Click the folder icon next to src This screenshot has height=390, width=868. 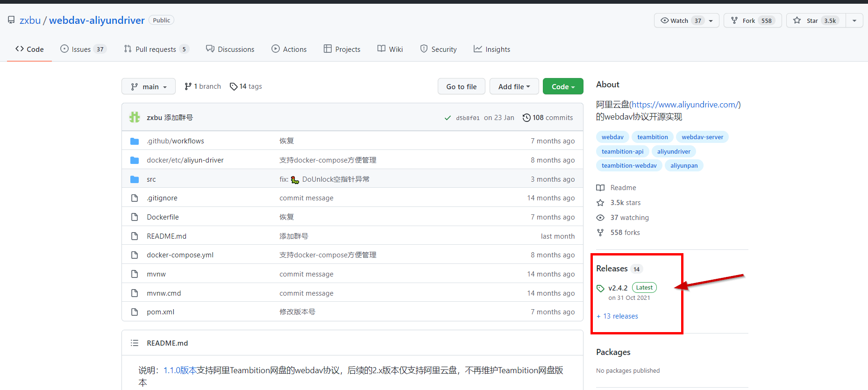(x=135, y=179)
